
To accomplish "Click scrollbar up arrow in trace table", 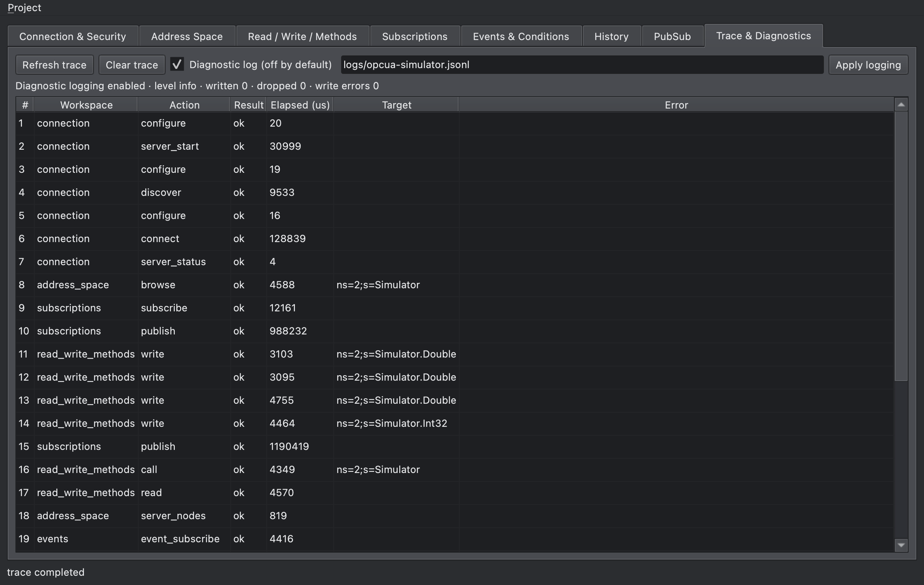I will pos(901,105).
